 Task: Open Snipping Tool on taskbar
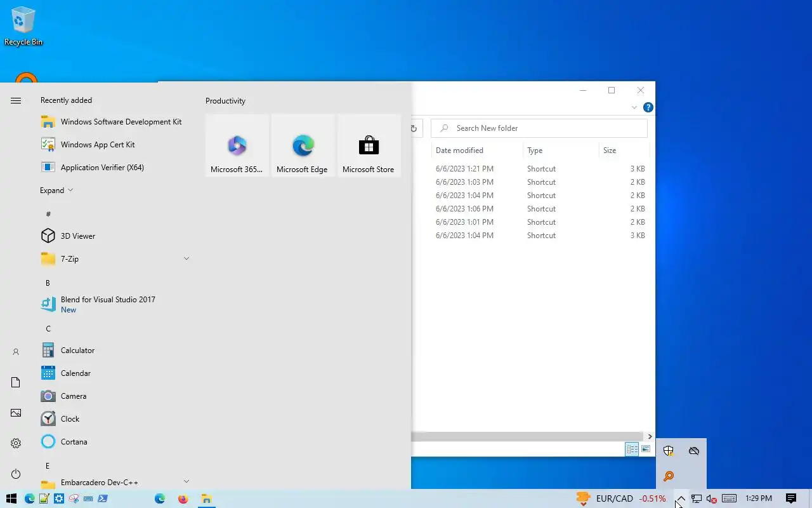coord(74,498)
